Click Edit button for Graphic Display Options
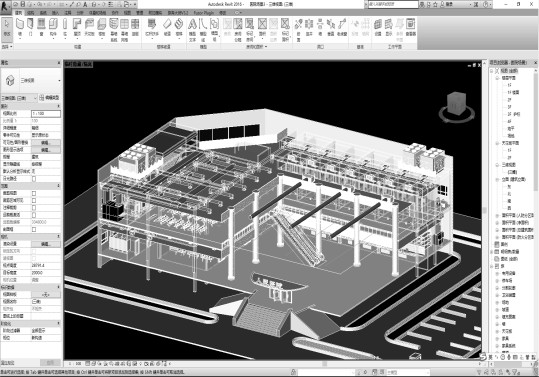The image size is (539, 377). tap(46, 150)
